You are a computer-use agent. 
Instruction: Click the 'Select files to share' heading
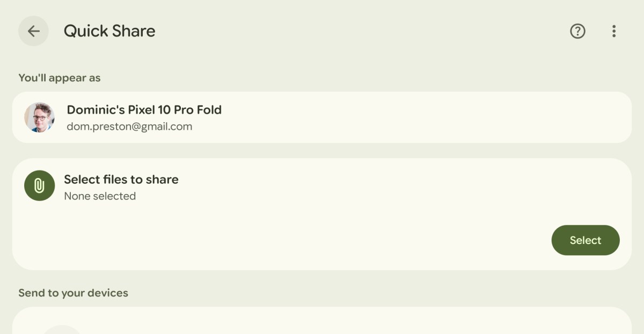[x=121, y=180]
